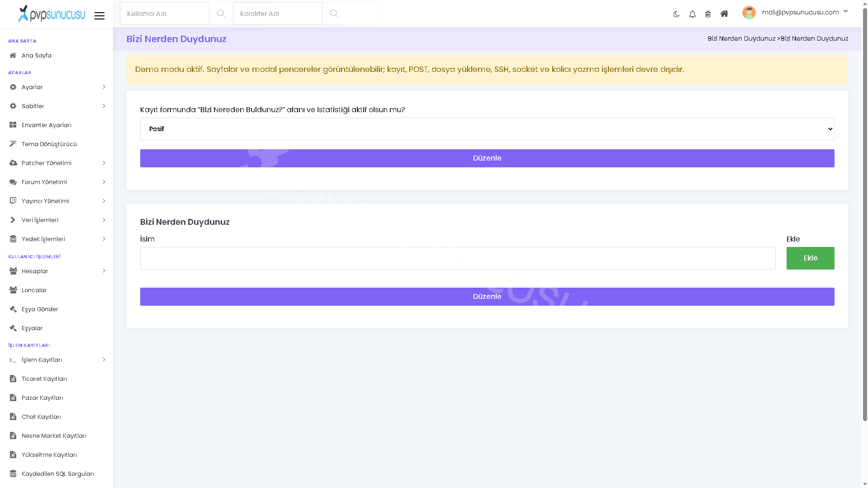Open Ana Sayfa in sidebar
868x488 pixels.
tap(57, 55)
